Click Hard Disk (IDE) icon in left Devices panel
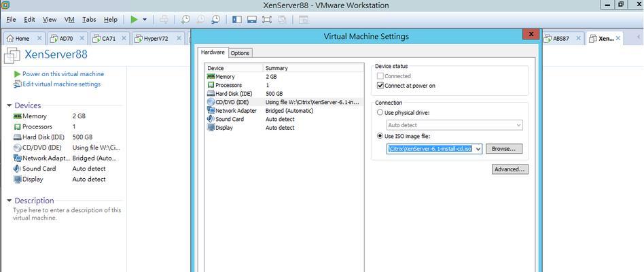Screen dimensions: 644x272 [x=17, y=137]
